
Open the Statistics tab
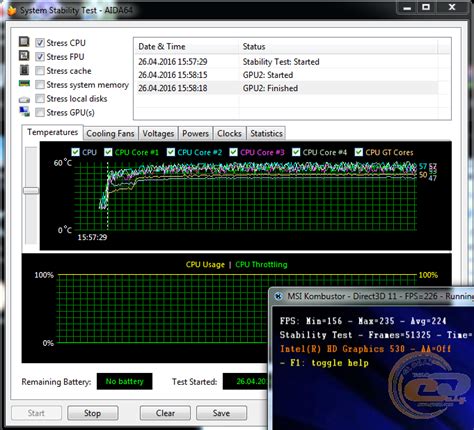(x=266, y=133)
